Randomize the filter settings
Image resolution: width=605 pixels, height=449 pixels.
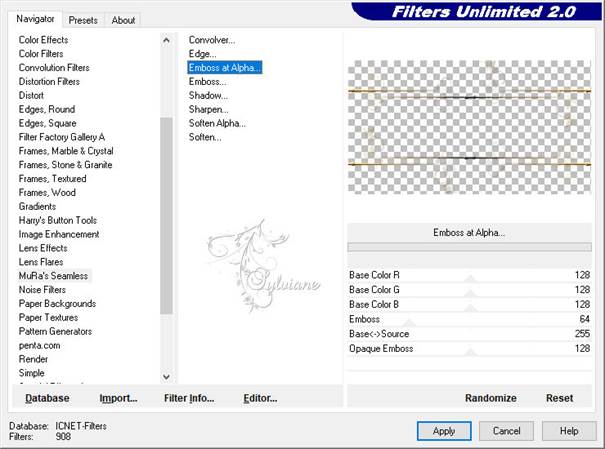491,398
